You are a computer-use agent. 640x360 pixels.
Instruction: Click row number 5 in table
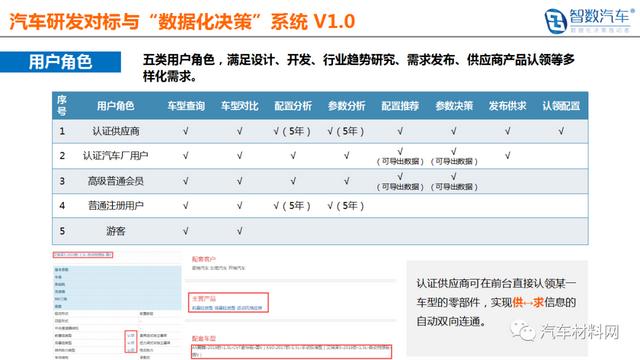62,231
